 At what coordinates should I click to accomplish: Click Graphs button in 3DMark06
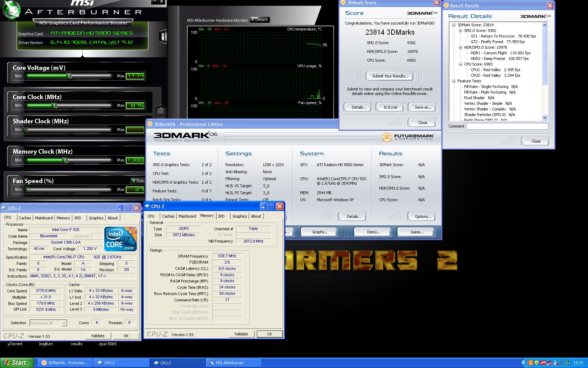pos(320,232)
